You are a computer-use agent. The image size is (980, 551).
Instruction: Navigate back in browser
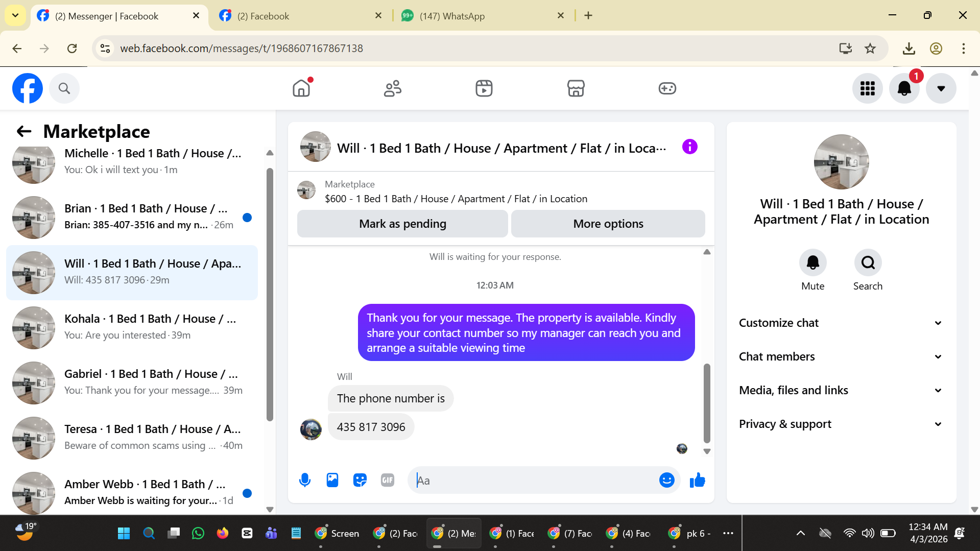click(17, 49)
